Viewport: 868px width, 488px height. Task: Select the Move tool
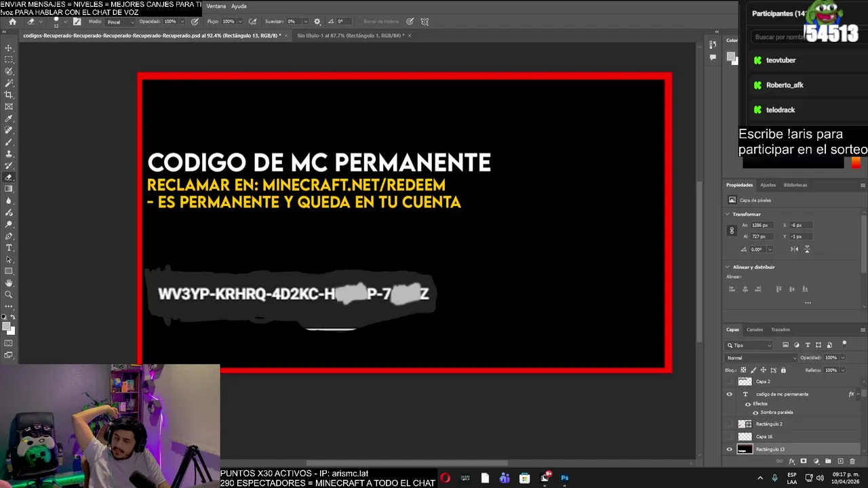(9, 48)
